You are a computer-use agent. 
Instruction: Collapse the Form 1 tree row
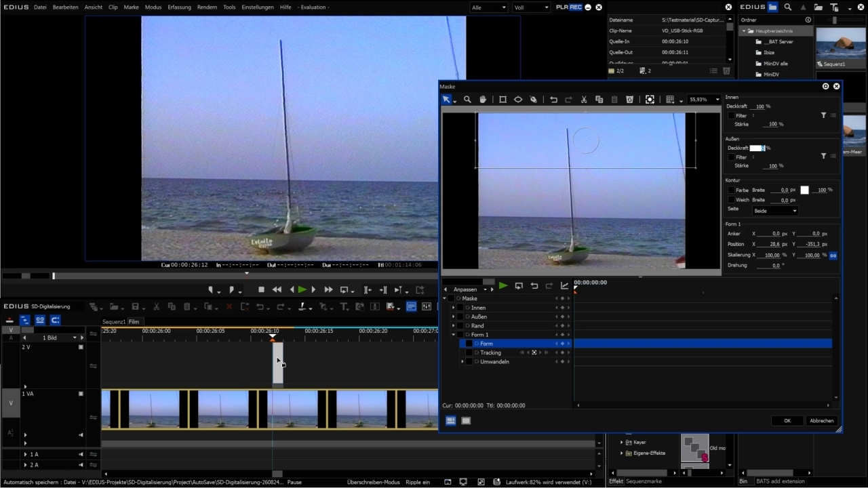[x=453, y=335]
